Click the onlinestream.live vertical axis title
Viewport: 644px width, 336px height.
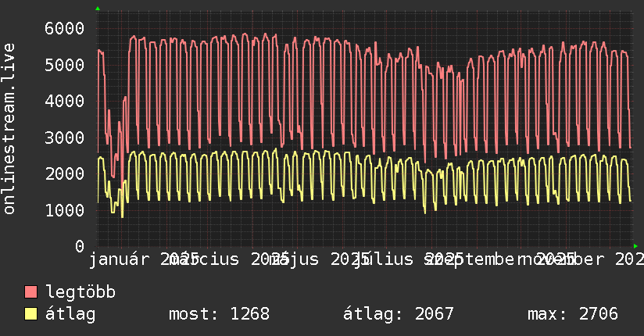pos(9,129)
